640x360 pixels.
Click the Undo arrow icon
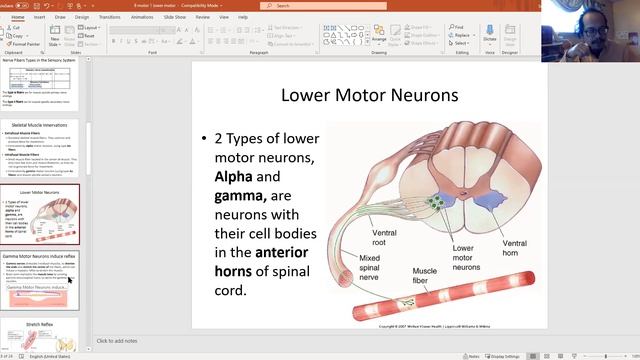47,6
